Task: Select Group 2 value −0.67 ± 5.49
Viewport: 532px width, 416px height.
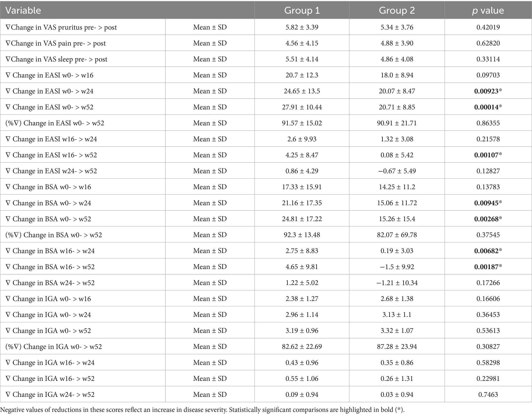Action: tap(397, 171)
